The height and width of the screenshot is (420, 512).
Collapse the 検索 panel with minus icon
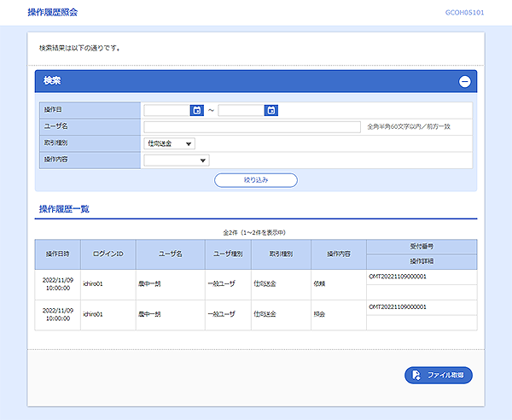[465, 81]
